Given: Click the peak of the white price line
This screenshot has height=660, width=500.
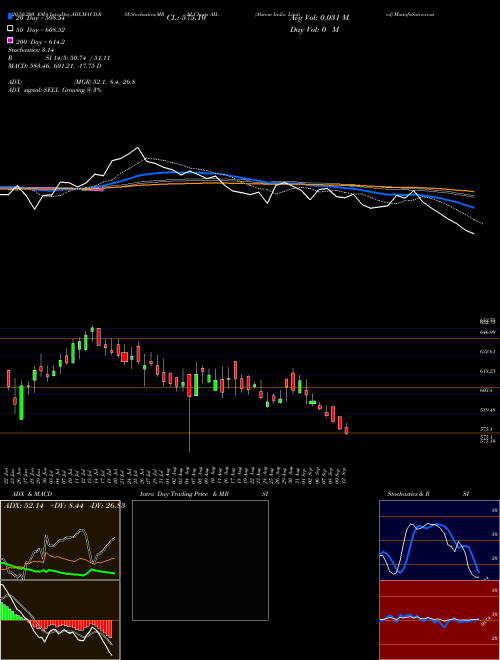Looking at the screenshot, I should click(137, 148).
